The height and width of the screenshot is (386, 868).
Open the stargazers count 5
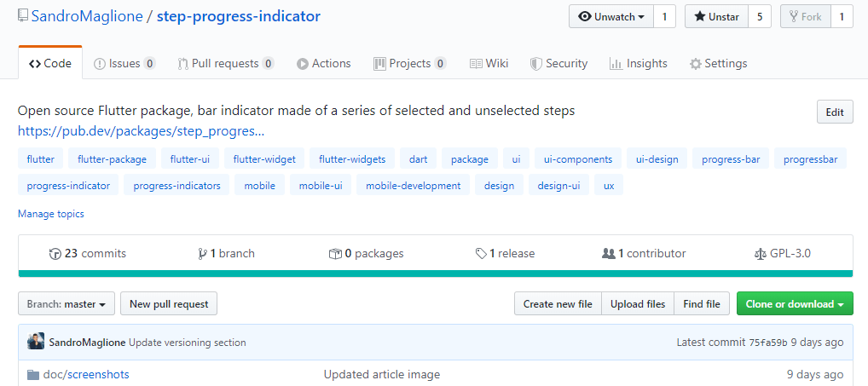[x=760, y=16]
